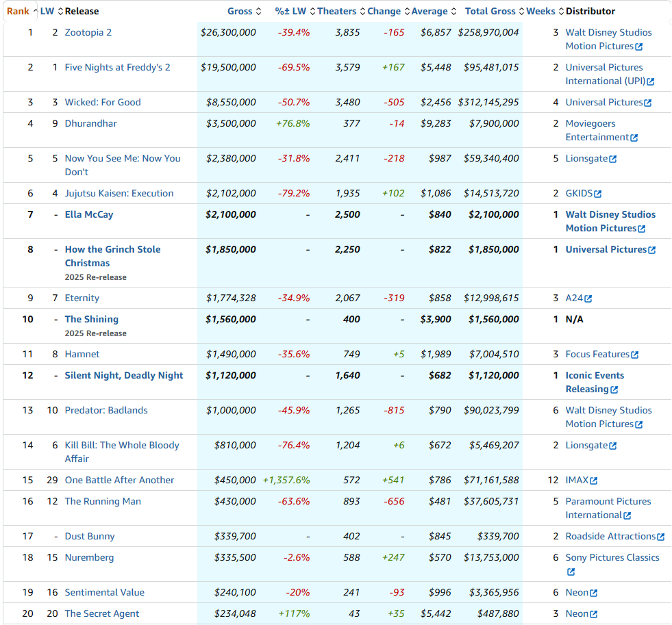Sort by Total Gross column header
Viewport: 672px width, 625px height.
click(490, 11)
